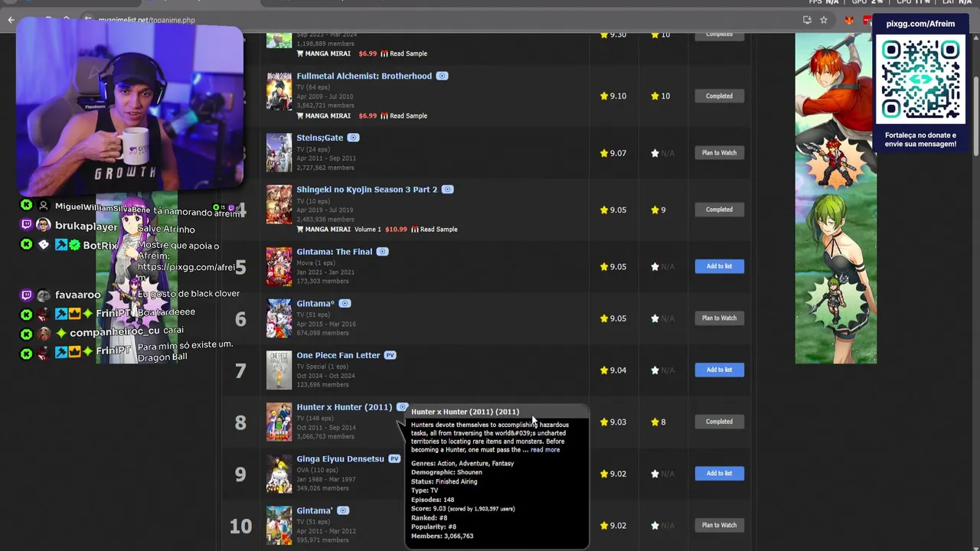980x551 pixels.
Task: Open the video icon beside Gintama'
Action: click(343, 510)
